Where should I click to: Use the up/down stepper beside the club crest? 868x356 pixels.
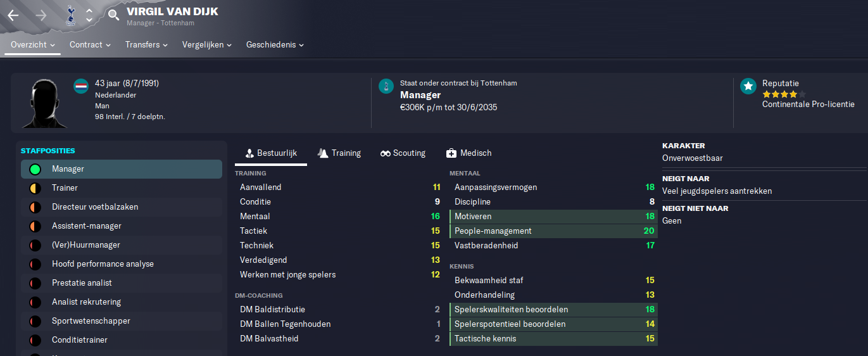[89, 15]
